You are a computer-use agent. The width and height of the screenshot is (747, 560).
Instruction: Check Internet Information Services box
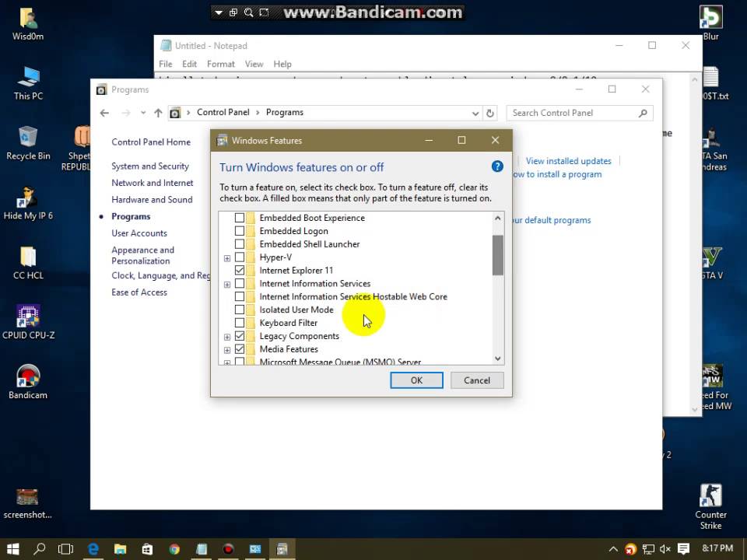[x=240, y=283]
